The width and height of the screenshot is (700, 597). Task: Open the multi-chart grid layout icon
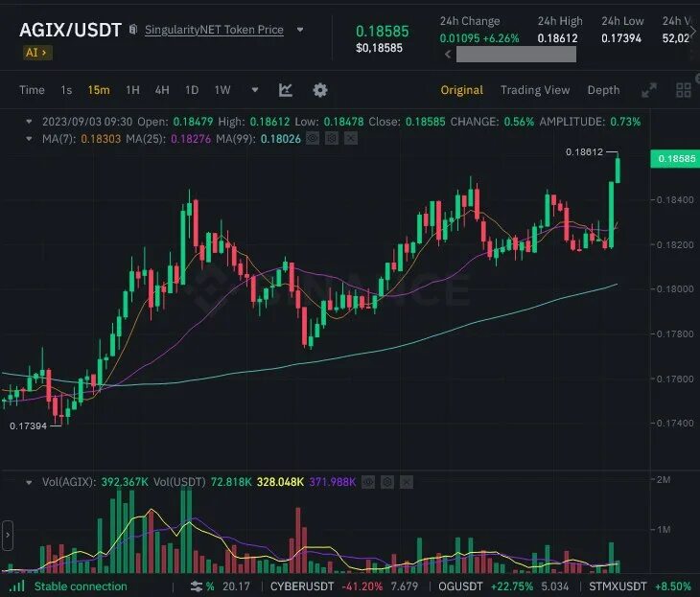pos(684,90)
